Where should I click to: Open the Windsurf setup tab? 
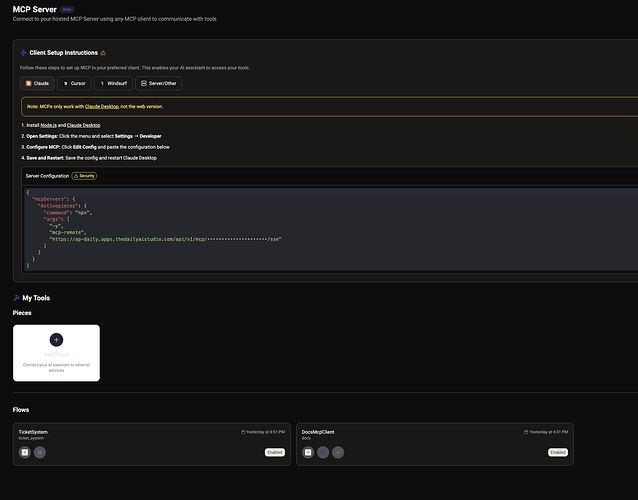coord(113,83)
